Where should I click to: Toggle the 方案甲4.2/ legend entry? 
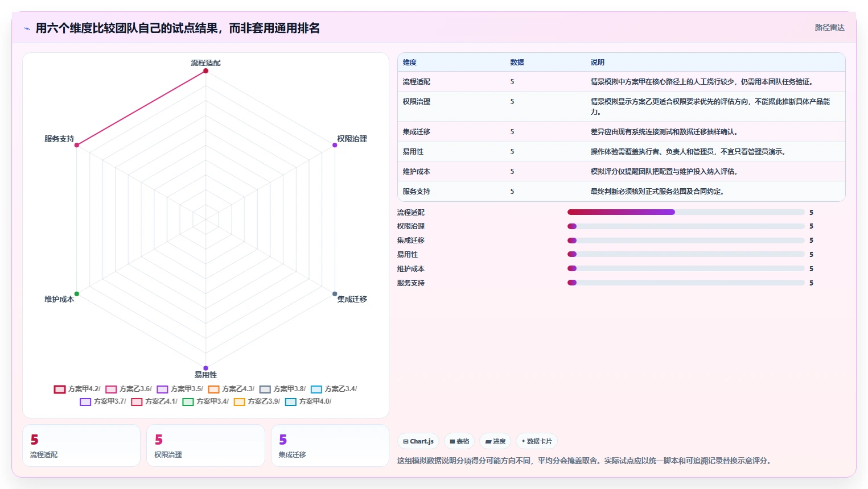tap(77, 389)
